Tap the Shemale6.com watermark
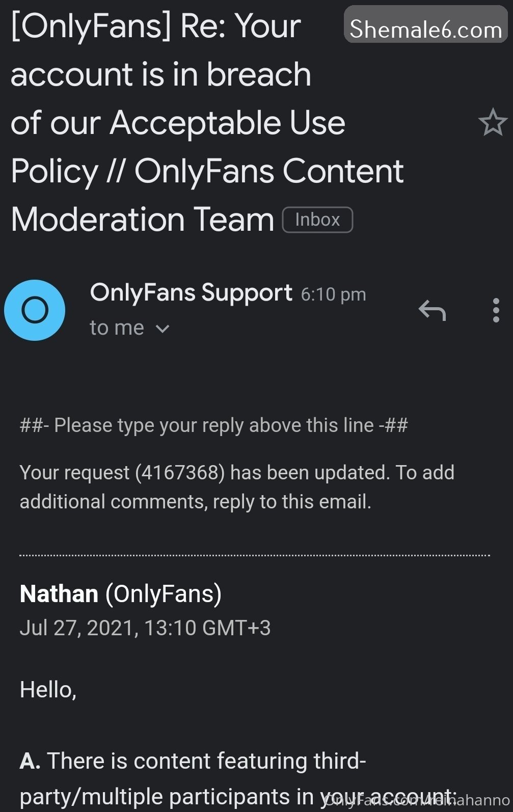513x812 pixels. tap(426, 29)
